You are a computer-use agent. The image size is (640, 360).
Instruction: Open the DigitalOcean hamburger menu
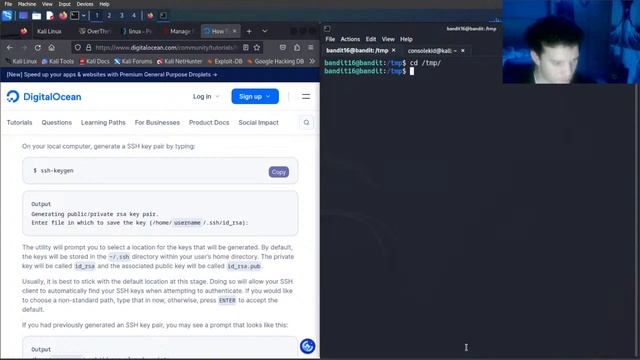pyautogui.click(x=306, y=97)
